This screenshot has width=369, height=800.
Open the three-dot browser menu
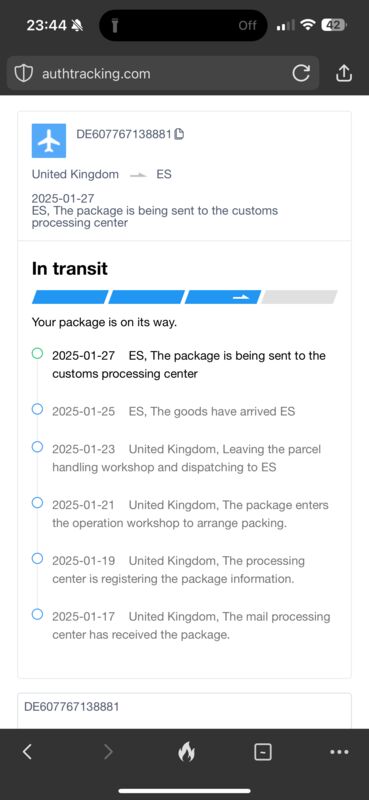click(x=339, y=752)
